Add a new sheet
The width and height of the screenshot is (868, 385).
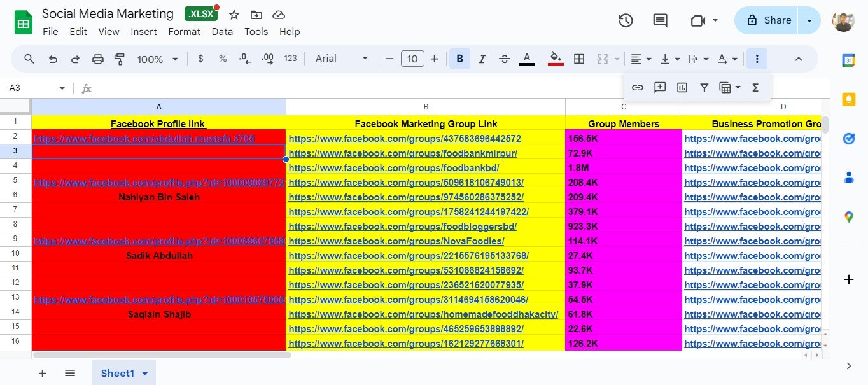pyautogui.click(x=43, y=374)
